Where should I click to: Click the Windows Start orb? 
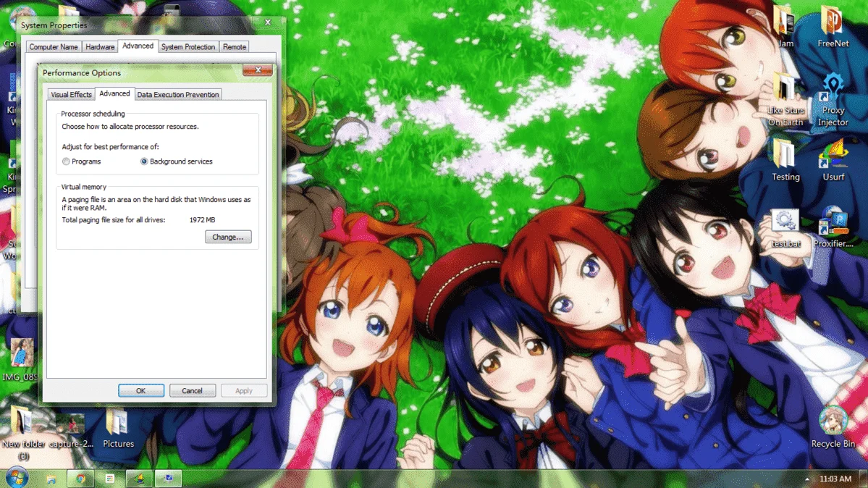[17, 477]
